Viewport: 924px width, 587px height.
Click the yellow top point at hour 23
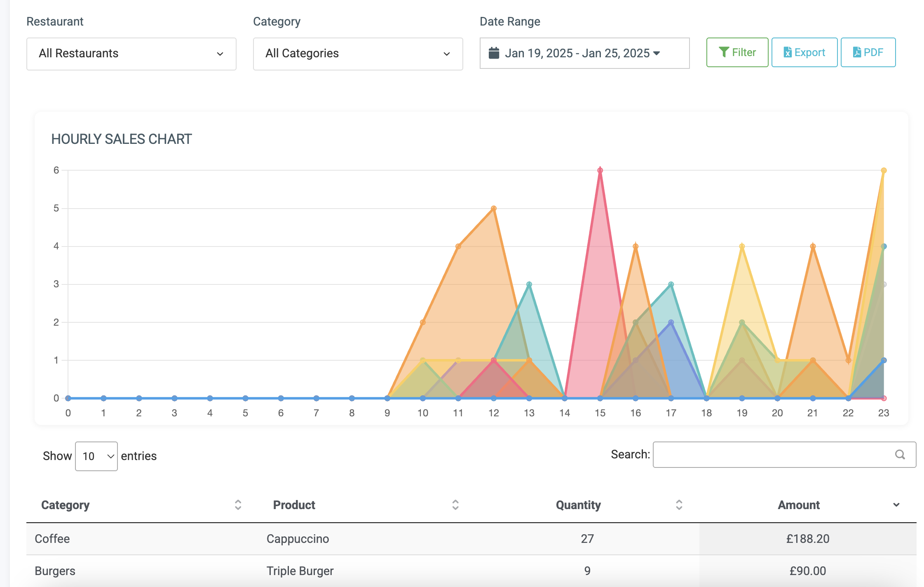click(x=884, y=170)
